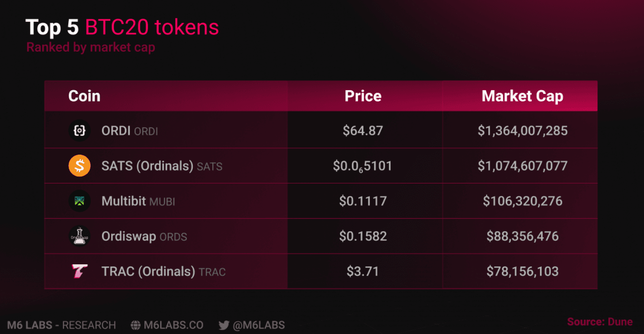
Task: Select the Ordiswap ORDS coin name
Action: click(144, 236)
